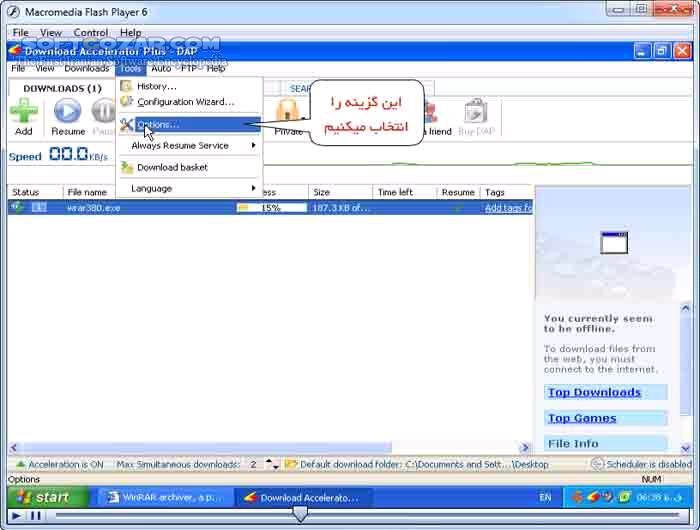Viewport: 700px width, 530px height.
Task: Click the Options scissors-tools icon in menu
Action: pyautogui.click(x=126, y=125)
